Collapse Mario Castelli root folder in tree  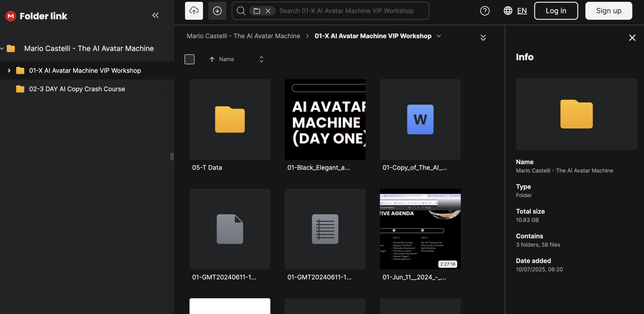point(2,49)
